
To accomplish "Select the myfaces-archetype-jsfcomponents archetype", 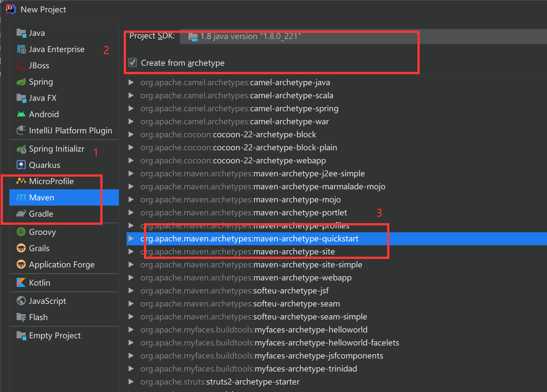I will [337, 356].
